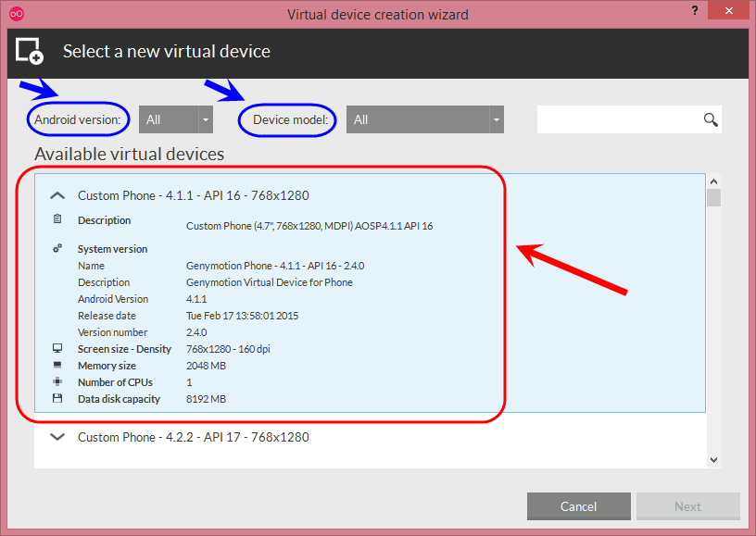Click the memory chip icon beside Memory size
This screenshot has height=536, width=756.
pyautogui.click(x=57, y=365)
